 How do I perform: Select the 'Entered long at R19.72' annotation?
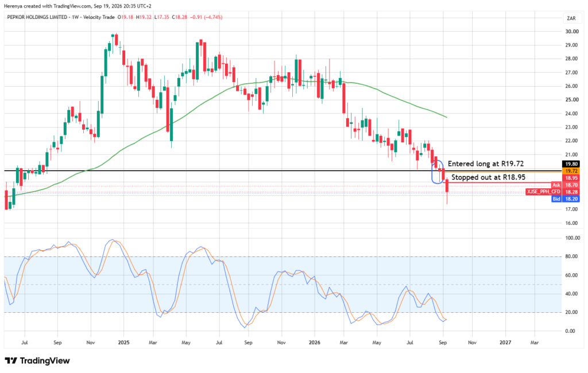point(486,164)
